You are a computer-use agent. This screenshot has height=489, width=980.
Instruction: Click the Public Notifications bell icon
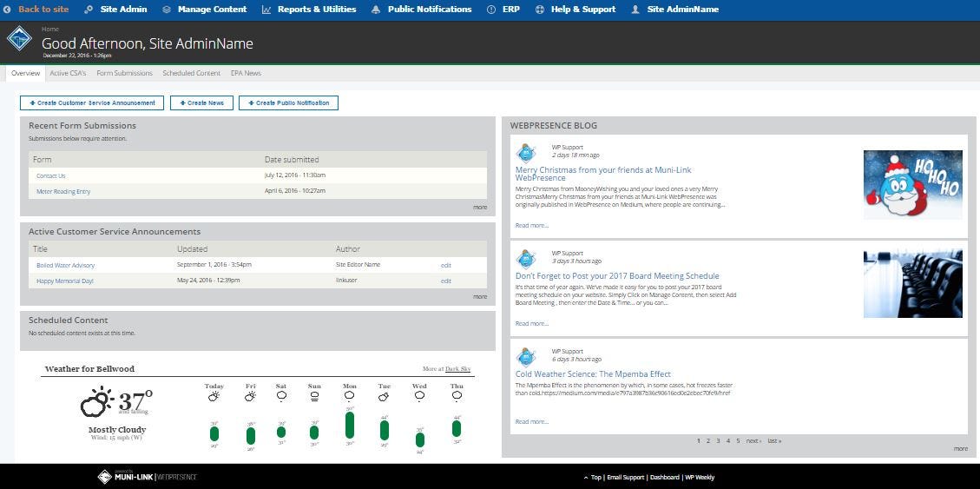[x=376, y=10]
